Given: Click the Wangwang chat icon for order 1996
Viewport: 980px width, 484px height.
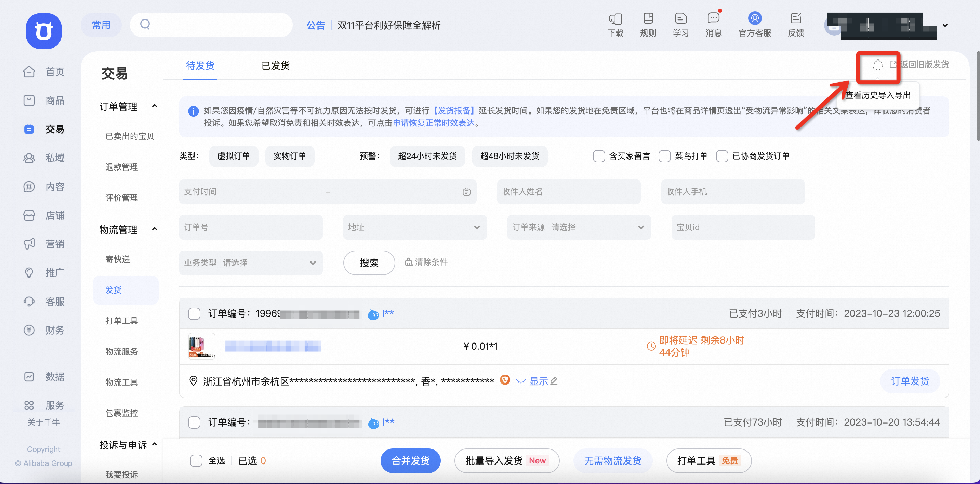Looking at the screenshot, I should (373, 314).
